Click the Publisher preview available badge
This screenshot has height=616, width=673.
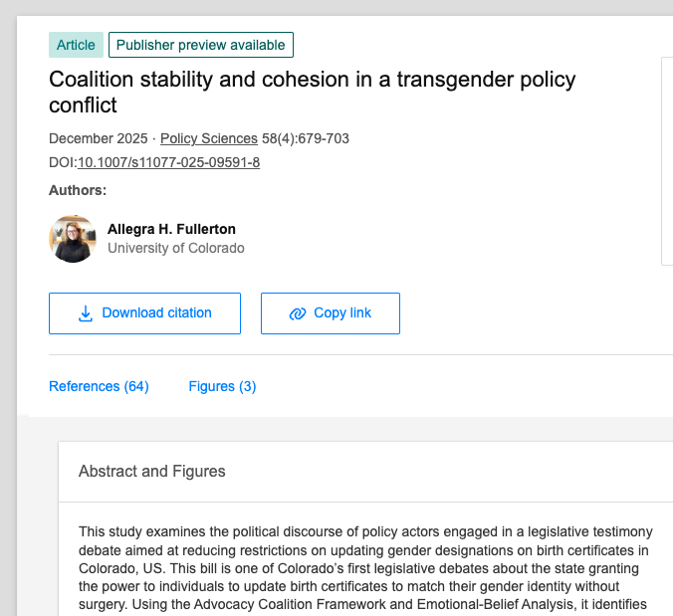pos(201,45)
